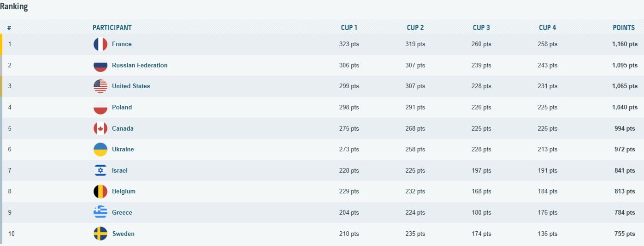Image resolution: width=644 pixels, height=246 pixels.
Task: Sort by the POINTS column header
Action: tap(624, 28)
